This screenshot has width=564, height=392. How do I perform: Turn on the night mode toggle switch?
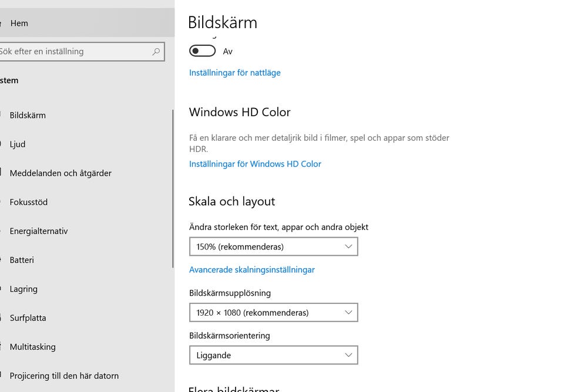click(x=203, y=51)
